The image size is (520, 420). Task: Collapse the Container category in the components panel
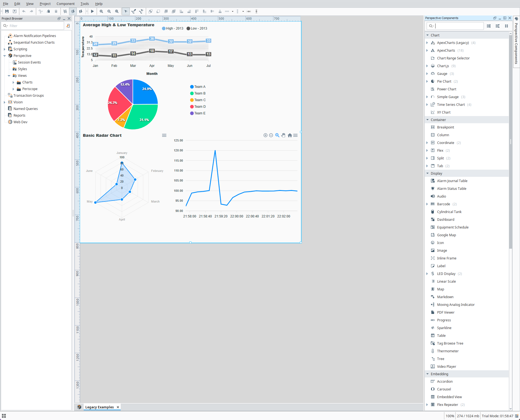click(427, 120)
